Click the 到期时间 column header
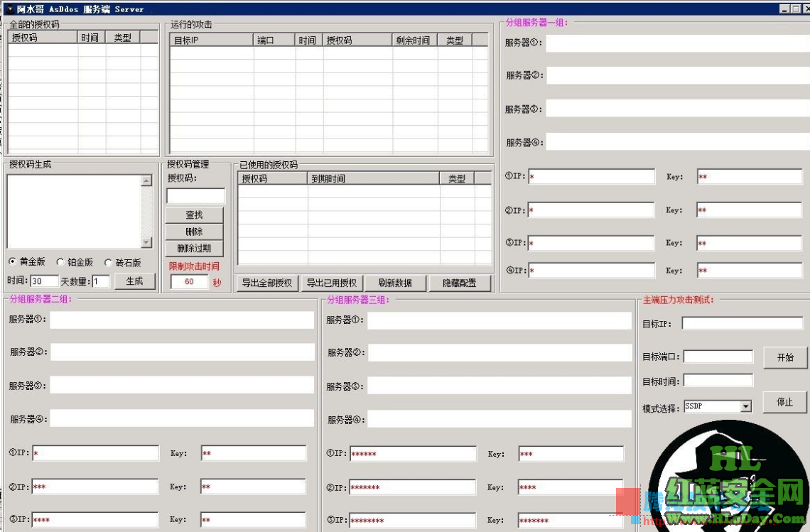 (x=374, y=178)
